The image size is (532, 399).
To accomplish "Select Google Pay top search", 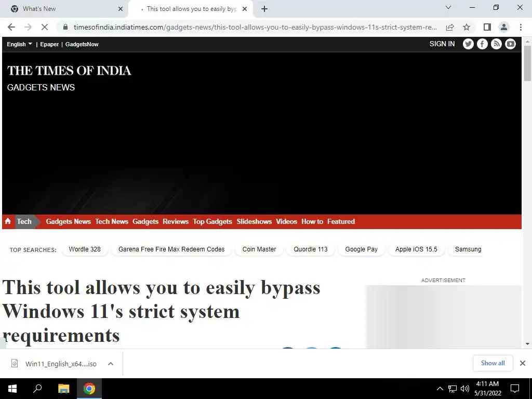I will coord(362,249).
